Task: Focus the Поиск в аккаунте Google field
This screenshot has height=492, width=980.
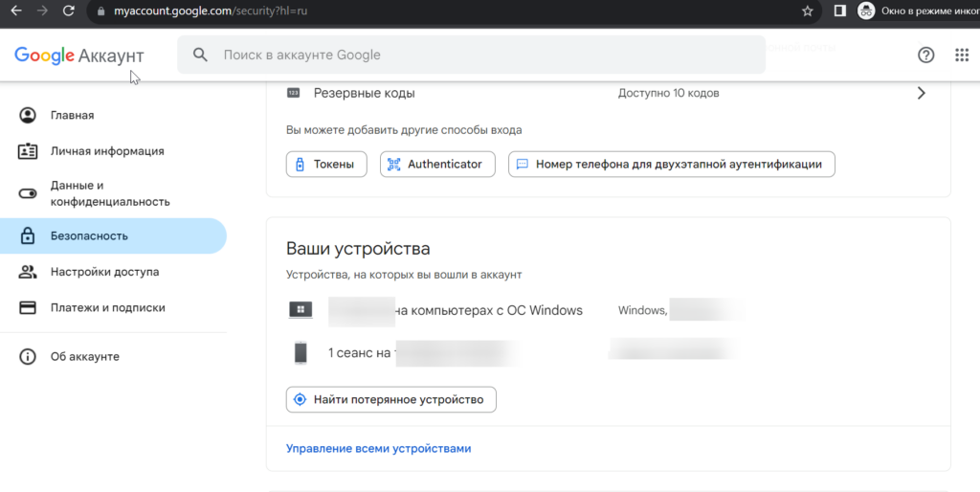Action: (471, 55)
